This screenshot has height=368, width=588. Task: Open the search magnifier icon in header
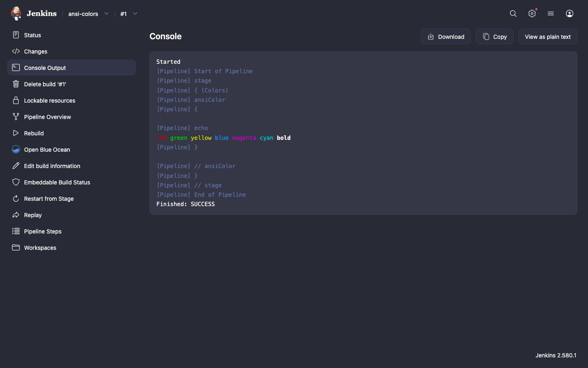[513, 13]
